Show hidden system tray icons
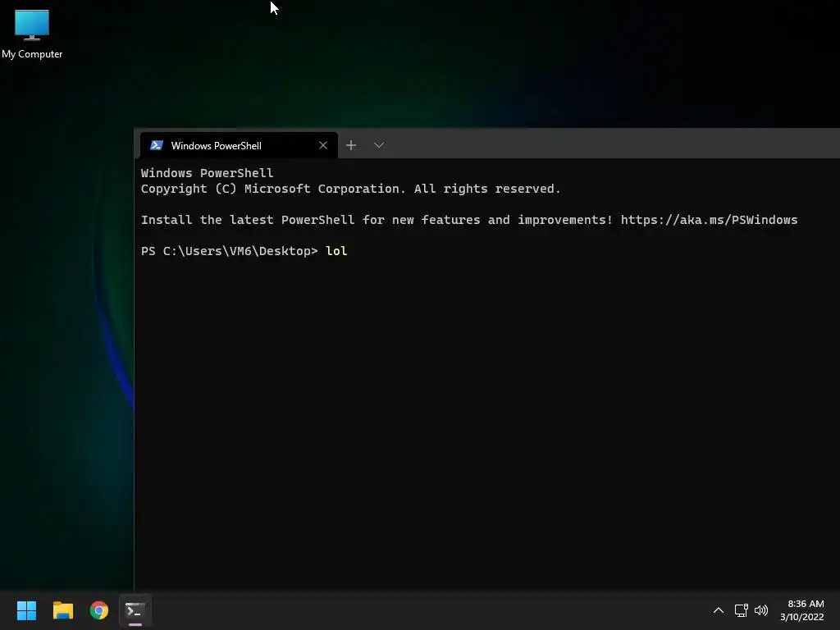 point(719,610)
